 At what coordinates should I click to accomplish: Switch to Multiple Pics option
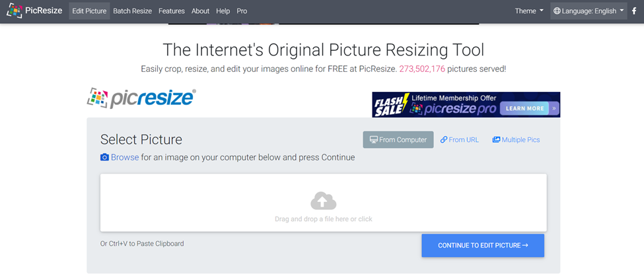[516, 139]
